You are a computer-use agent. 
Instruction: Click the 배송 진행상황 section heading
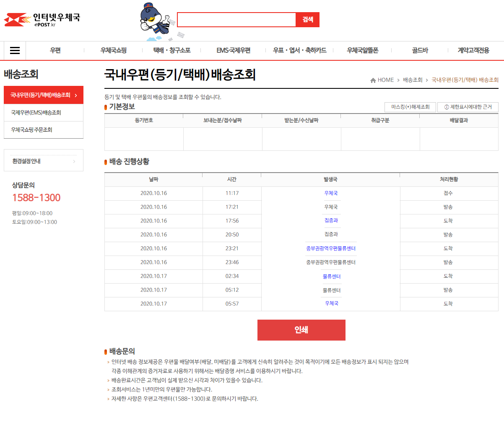(129, 161)
